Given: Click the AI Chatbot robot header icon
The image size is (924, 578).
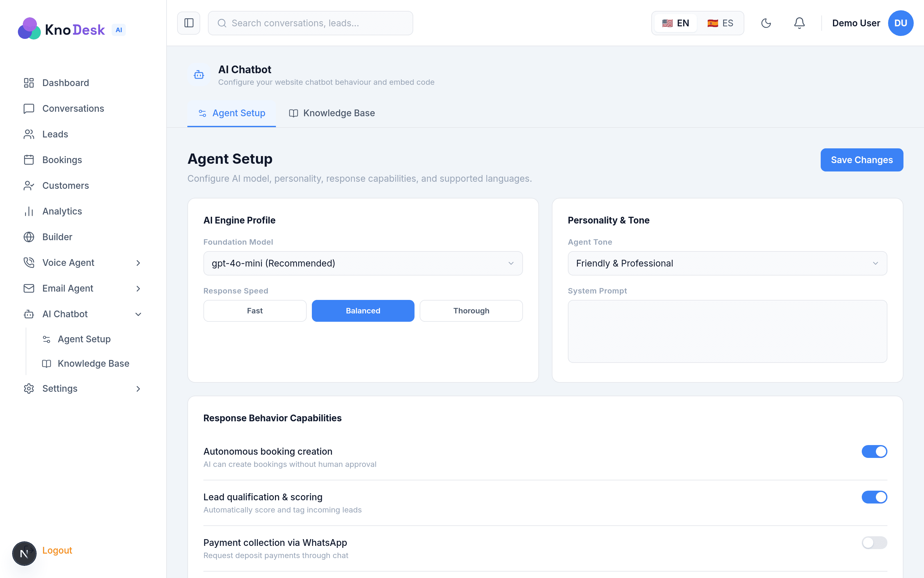Looking at the screenshot, I should click(x=199, y=75).
